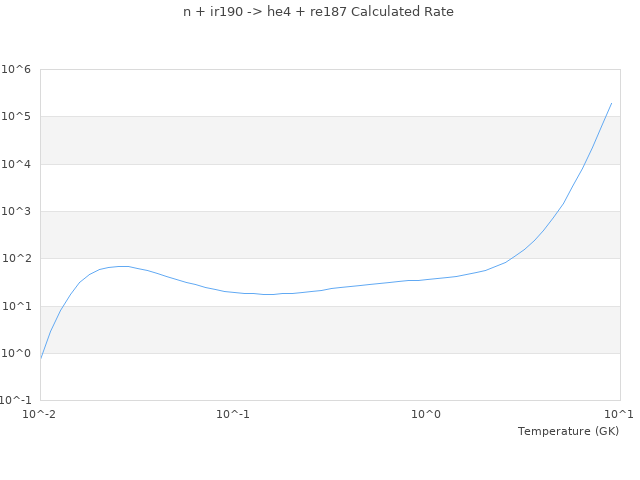Screen dimensions: 640x480
Task: Select the 10^-1 label on the x-axis
Action: point(233,414)
